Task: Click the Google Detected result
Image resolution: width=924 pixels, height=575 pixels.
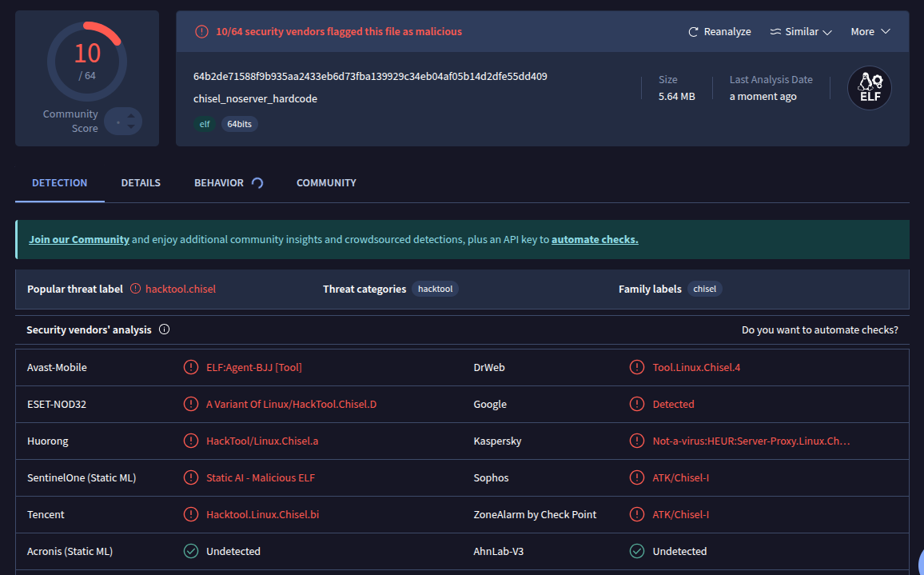Action: (x=674, y=404)
